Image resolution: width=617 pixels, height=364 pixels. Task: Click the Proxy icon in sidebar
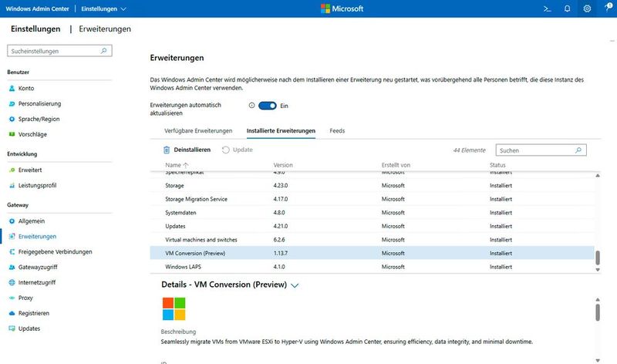(x=12, y=298)
